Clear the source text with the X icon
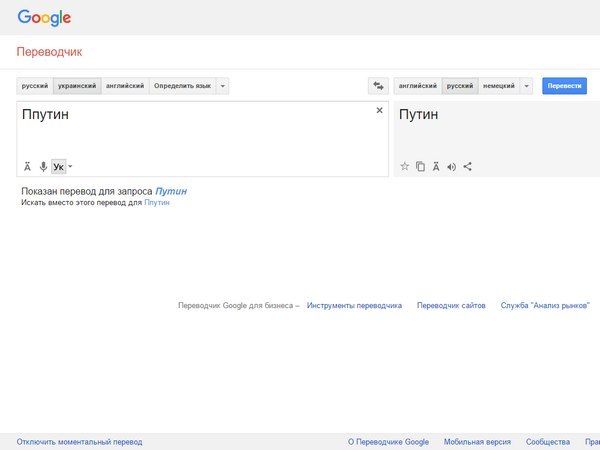 (x=379, y=110)
